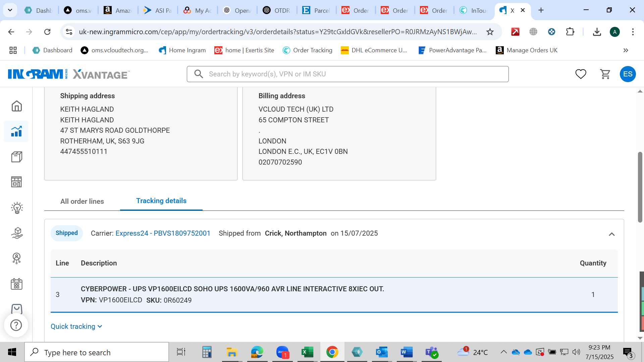Open the Home Ingram bookmark
This screenshot has height=362, width=644.
182,50
